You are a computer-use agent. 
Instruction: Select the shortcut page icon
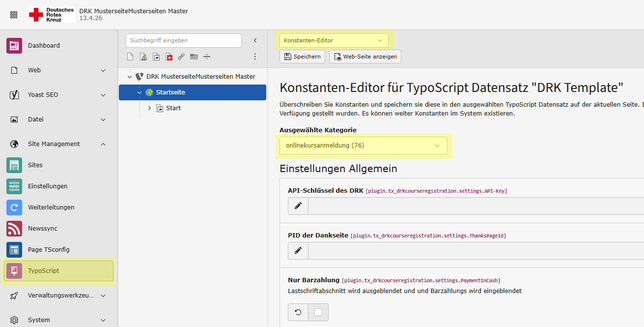(156, 57)
